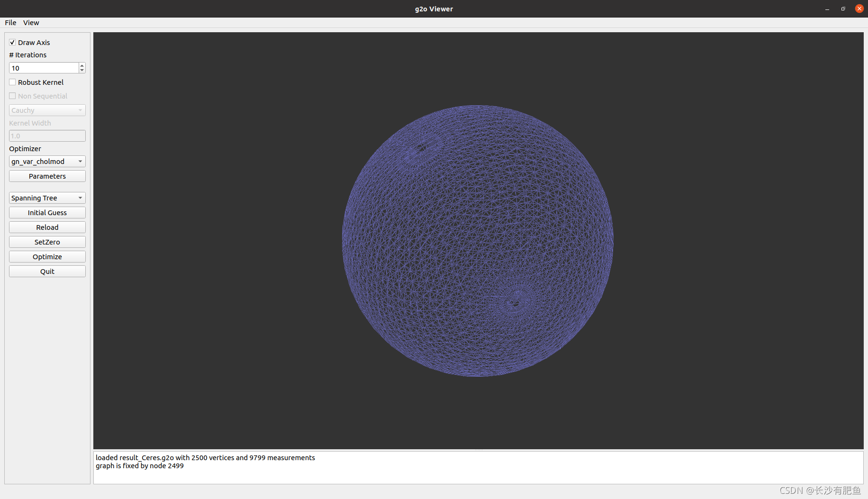This screenshot has width=868, height=499.
Task: Toggle the Draw Axis checkbox
Action: pyautogui.click(x=12, y=43)
